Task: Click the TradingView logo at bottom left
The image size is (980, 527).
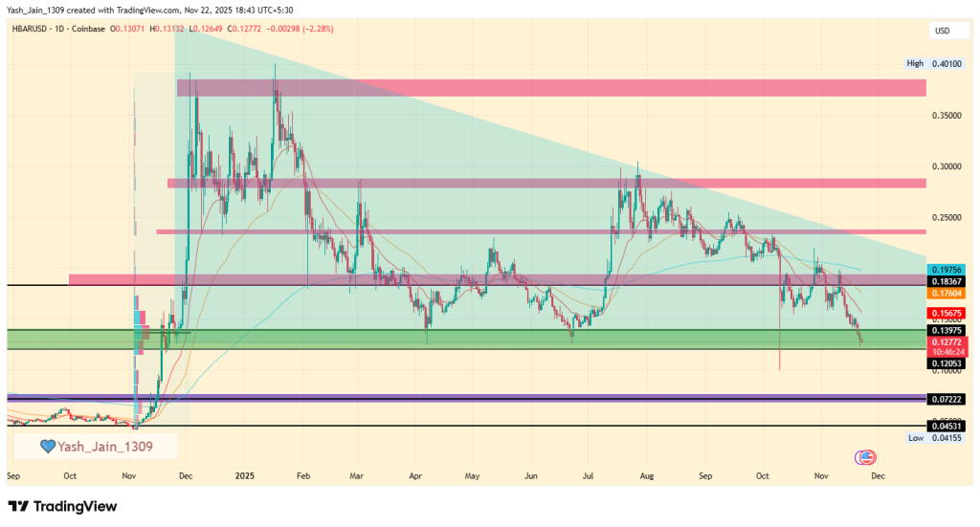Action: 62,506
